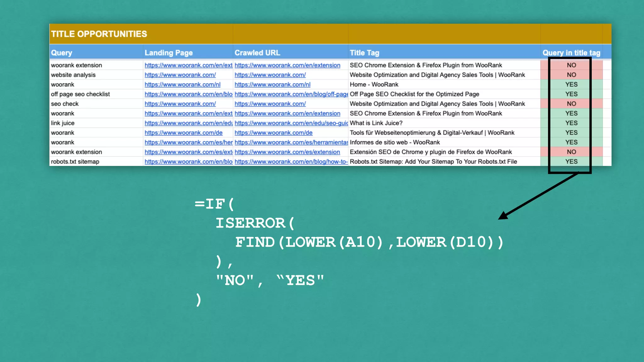Click Website Optimization title in seo check row

(444, 104)
